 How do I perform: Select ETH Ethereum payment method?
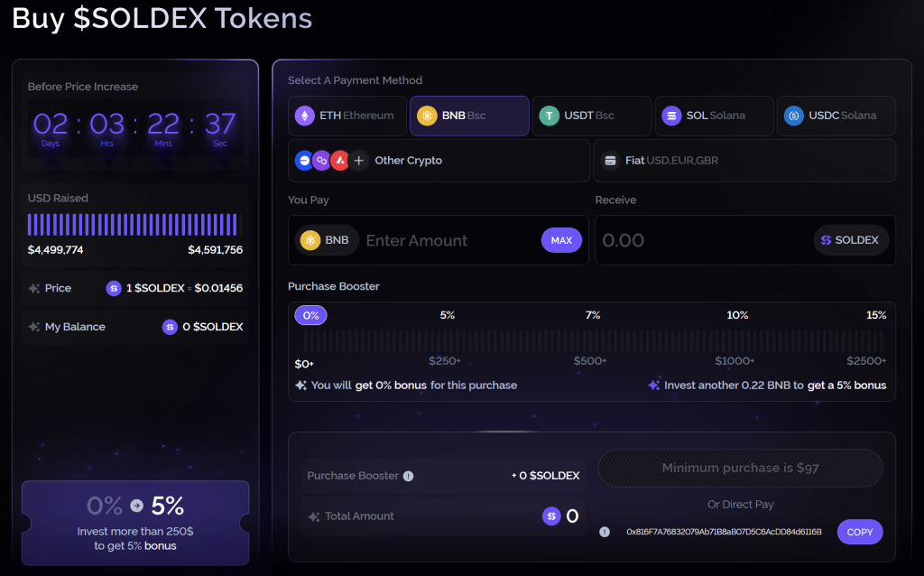347,116
